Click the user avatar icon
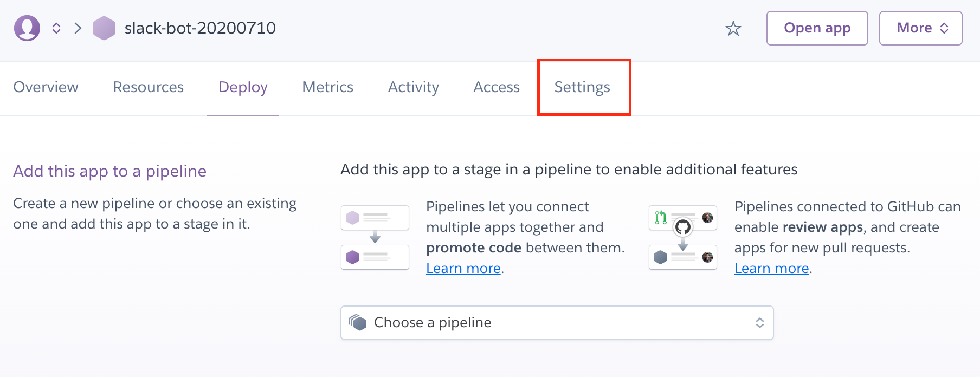This screenshot has height=377, width=980. click(27, 28)
